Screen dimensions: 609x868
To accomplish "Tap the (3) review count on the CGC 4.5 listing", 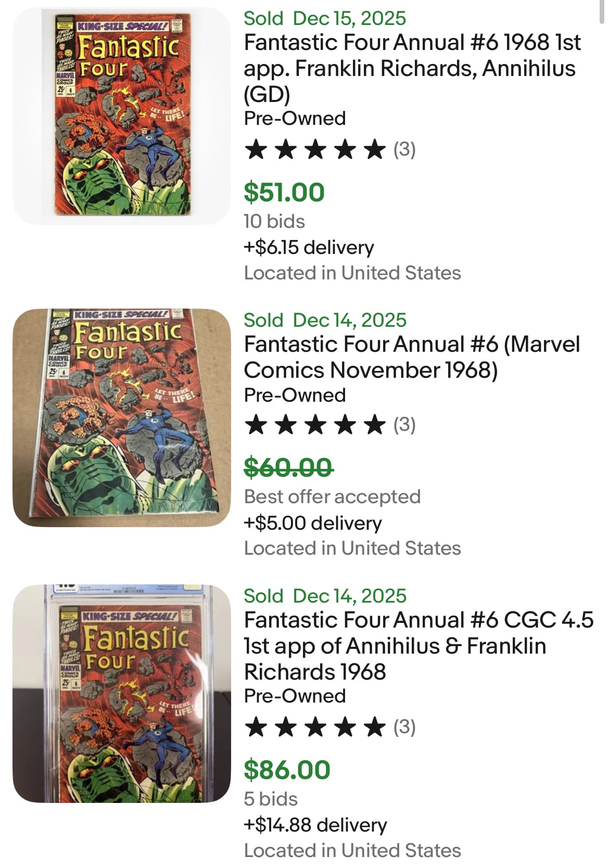I will tap(404, 727).
